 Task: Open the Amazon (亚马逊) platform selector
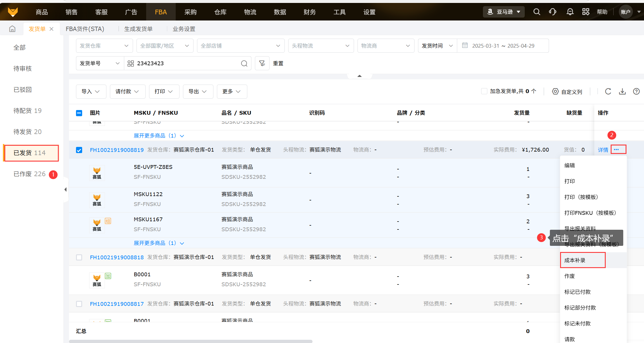point(504,12)
